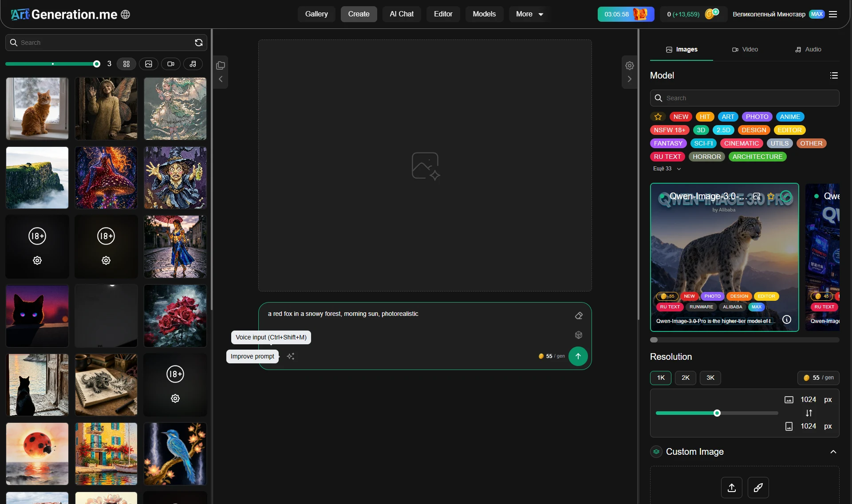The image size is (852, 504).
Task: Click the cube icon in the prompt box
Action: (579, 335)
